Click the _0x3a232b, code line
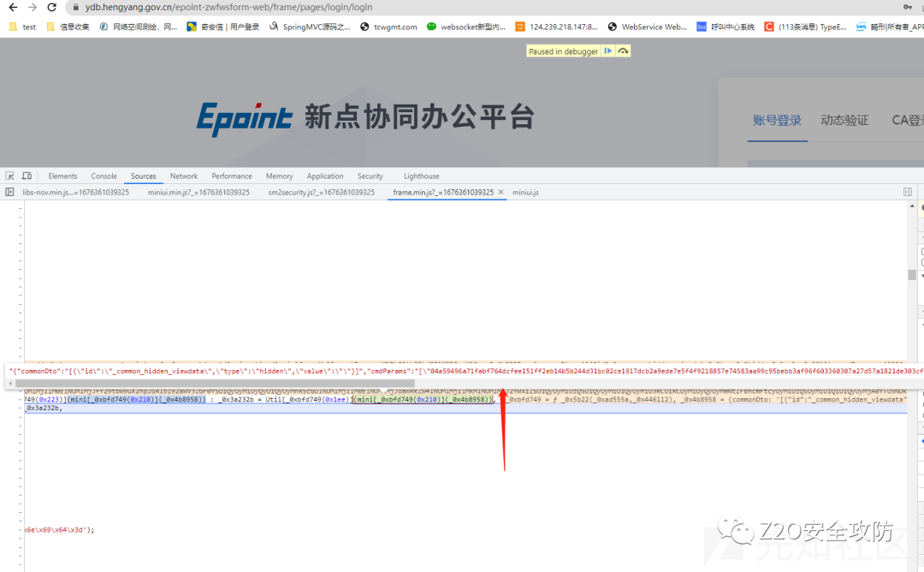This screenshot has height=572, width=924. [43, 408]
